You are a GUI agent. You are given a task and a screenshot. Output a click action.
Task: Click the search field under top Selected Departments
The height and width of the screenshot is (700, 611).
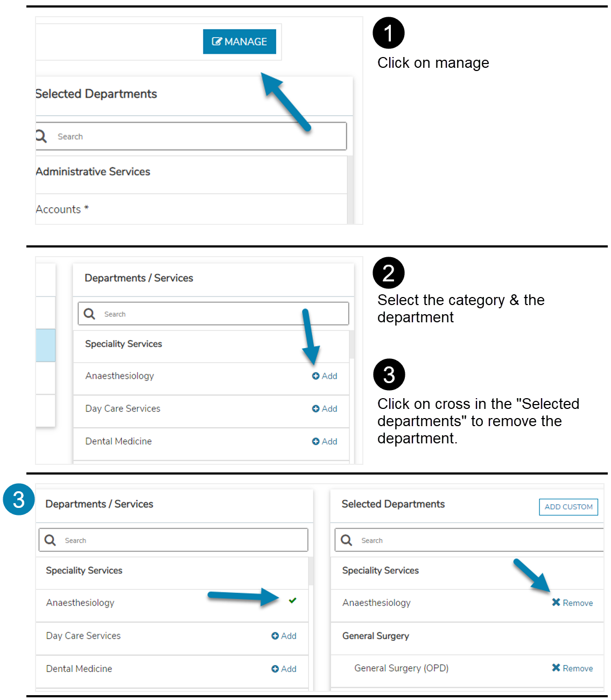[x=199, y=137]
